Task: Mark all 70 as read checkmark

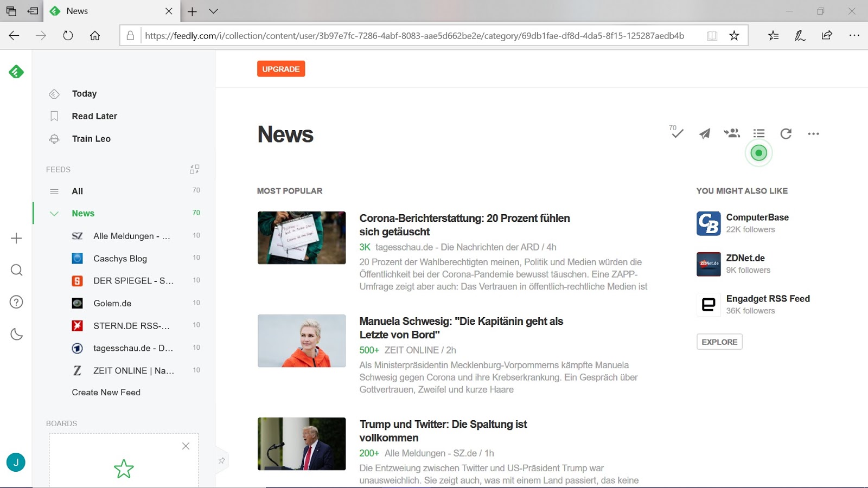Action: point(676,132)
